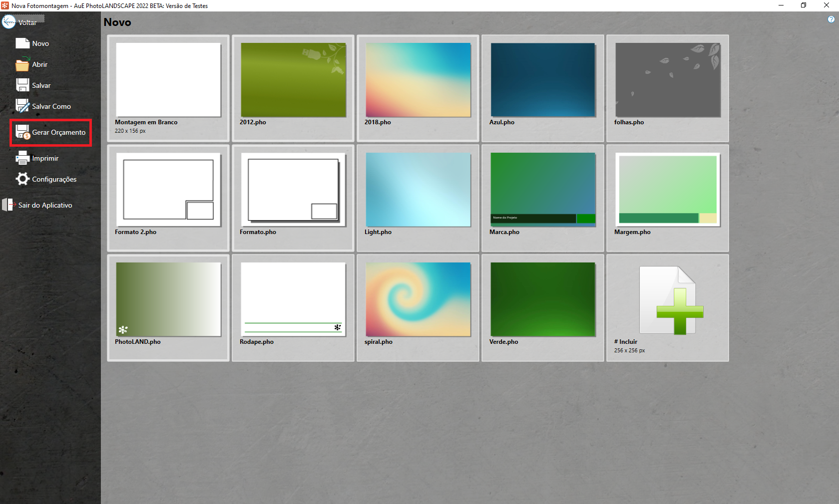Click the Salvar floppy disk icon
This screenshot has height=504, width=839.
[x=22, y=85]
